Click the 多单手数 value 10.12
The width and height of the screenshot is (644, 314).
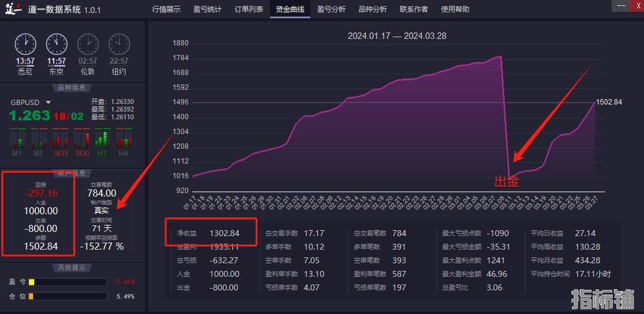(x=314, y=247)
